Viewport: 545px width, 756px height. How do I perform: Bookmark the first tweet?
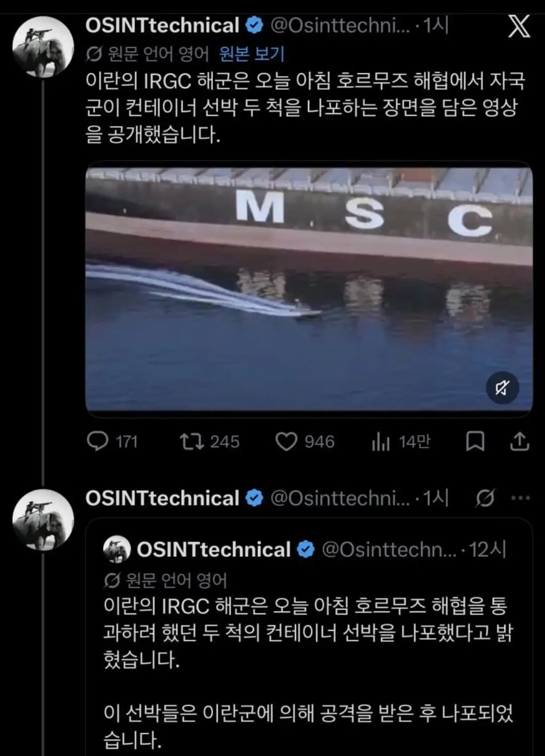(x=475, y=441)
